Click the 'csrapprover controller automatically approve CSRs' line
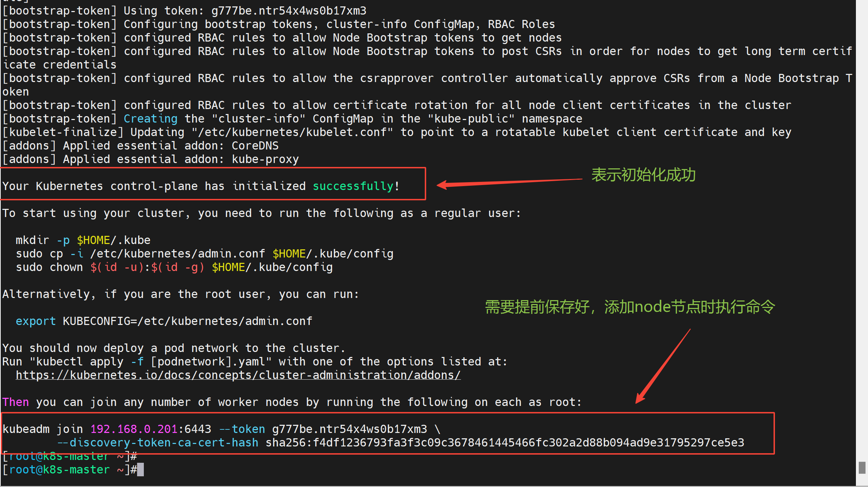Viewport: 868px width, 488px height. [427, 78]
